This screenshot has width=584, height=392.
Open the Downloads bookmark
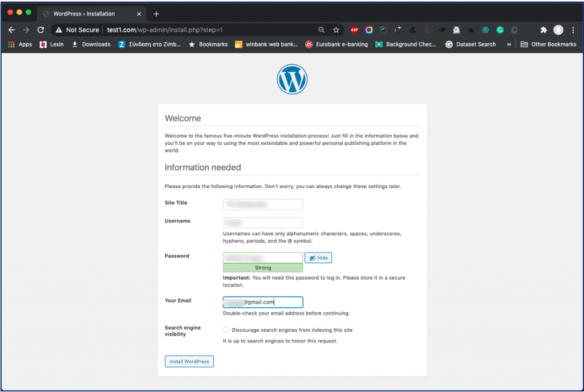91,44
